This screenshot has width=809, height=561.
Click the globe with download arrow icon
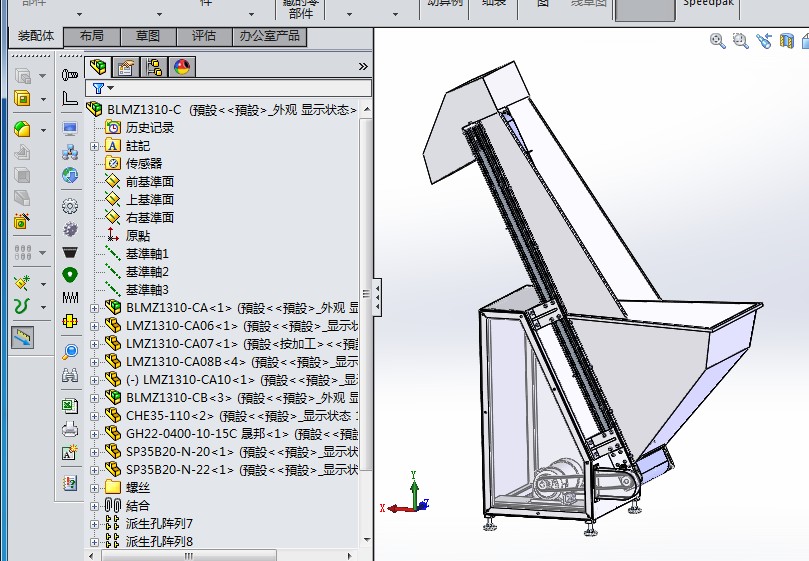pyautogui.click(x=70, y=175)
